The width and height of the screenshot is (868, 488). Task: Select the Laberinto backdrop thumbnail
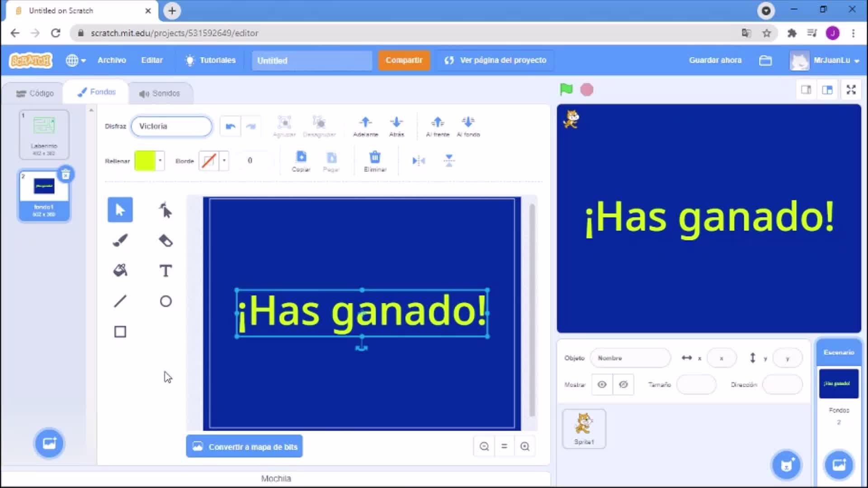[x=44, y=135]
